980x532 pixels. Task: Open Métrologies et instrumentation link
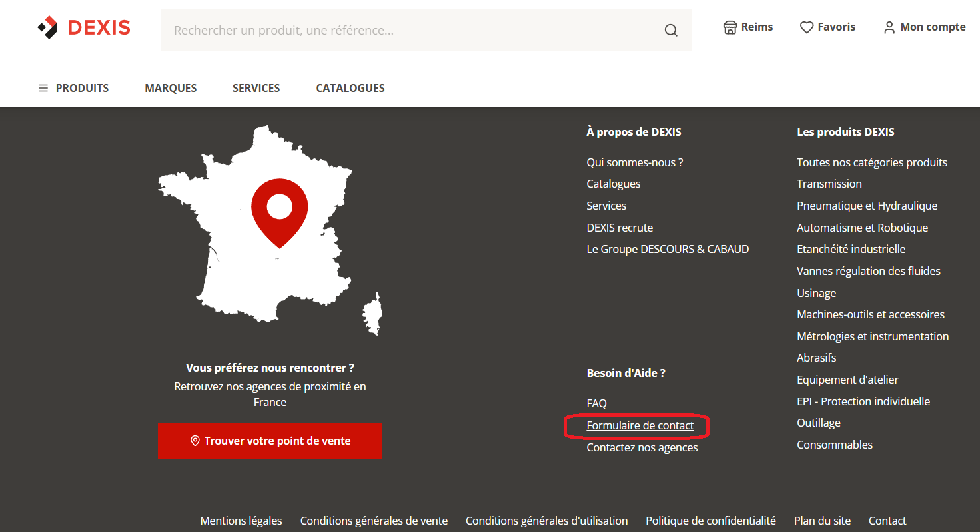coord(873,336)
